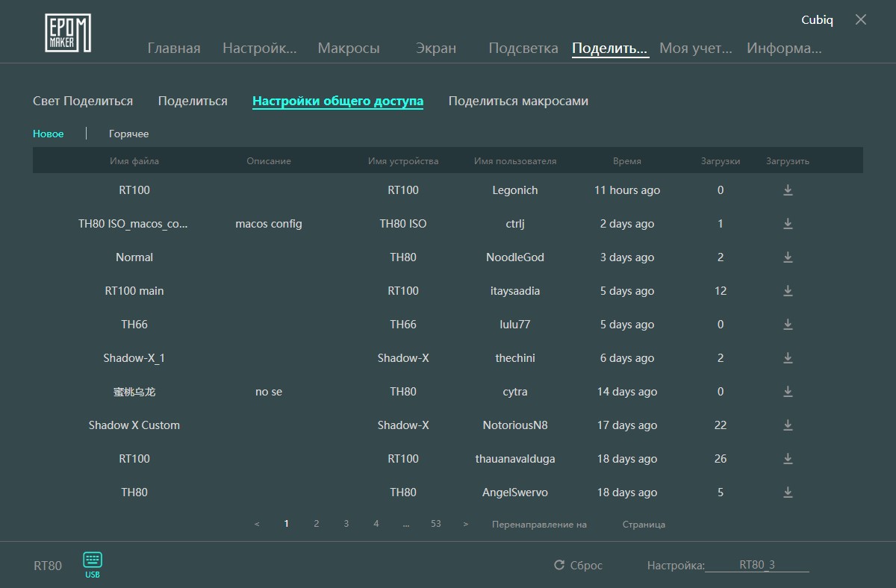Click the Имя устройства column header
The image size is (896, 588).
click(x=403, y=161)
